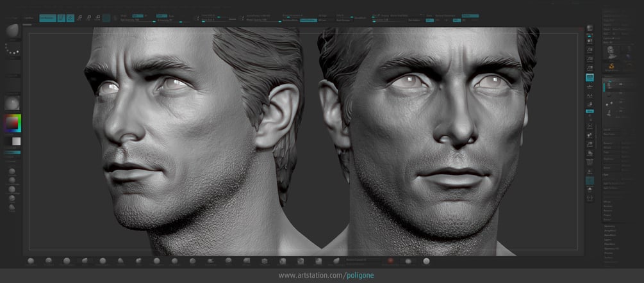644x283 pixels.
Task: Toggle the highlighted Rgb mode button
Action: (138, 15)
